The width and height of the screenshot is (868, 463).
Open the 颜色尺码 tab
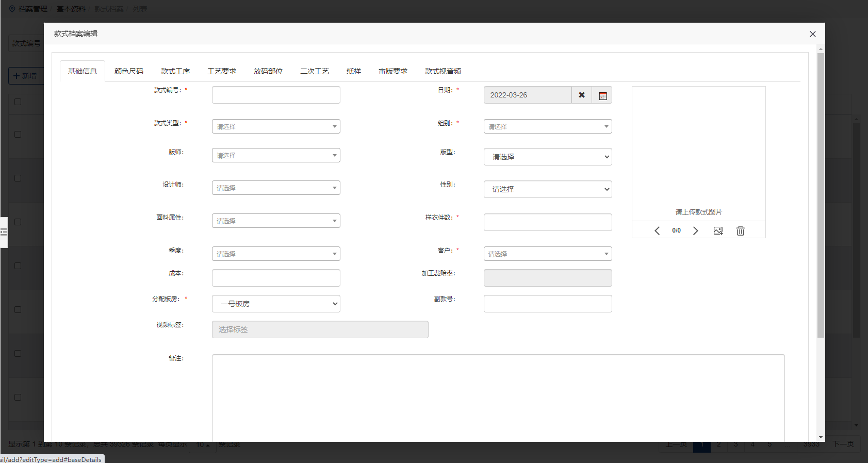pyautogui.click(x=129, y=71)
